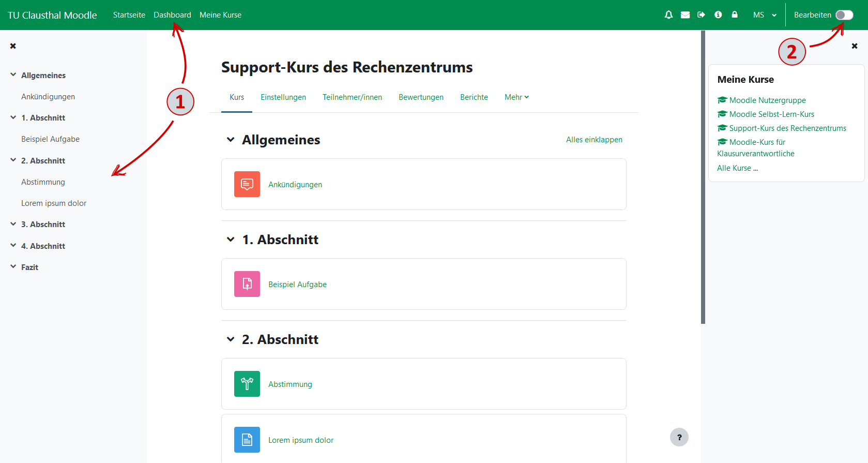This screenshot has height=463, width=868.
Task: Open the Lorem ipsum dolor link in main content
Action: coord(301,440)
